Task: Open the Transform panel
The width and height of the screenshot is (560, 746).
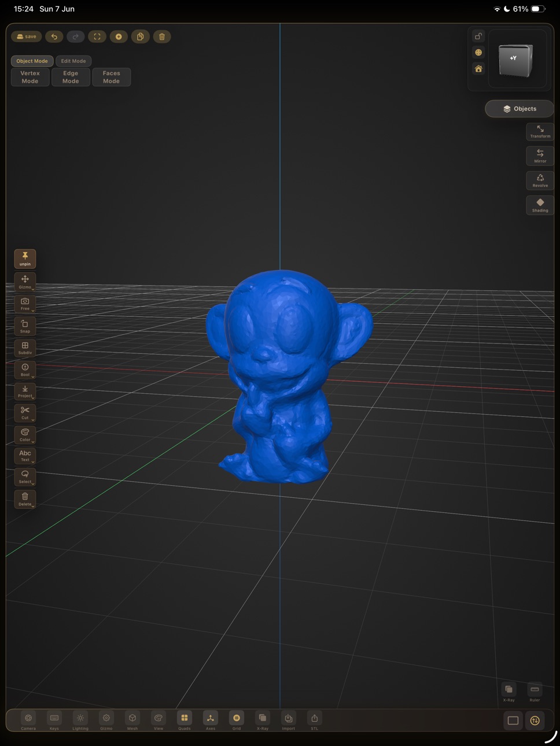Action: point(540,131)
